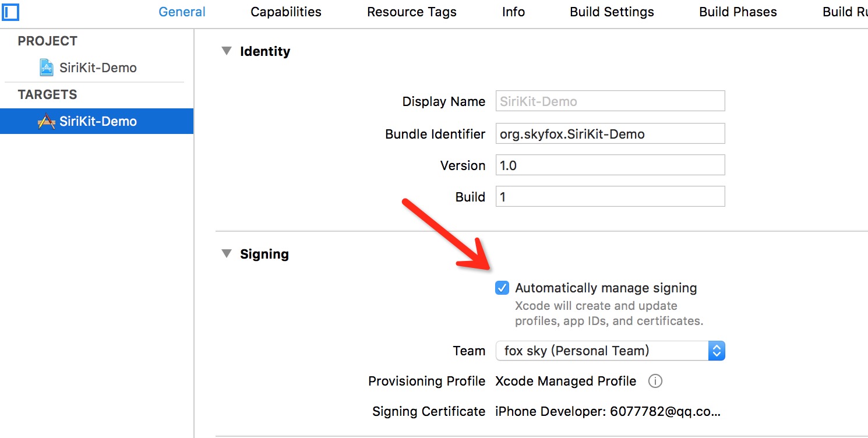Select SiriKit-Demo under TARGETS

point(97,121)
